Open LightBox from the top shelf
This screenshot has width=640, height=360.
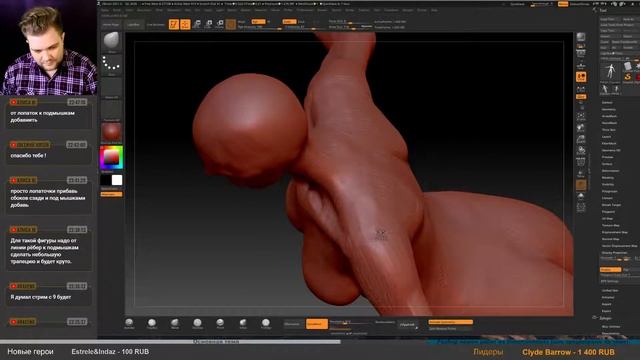[133, 24]
